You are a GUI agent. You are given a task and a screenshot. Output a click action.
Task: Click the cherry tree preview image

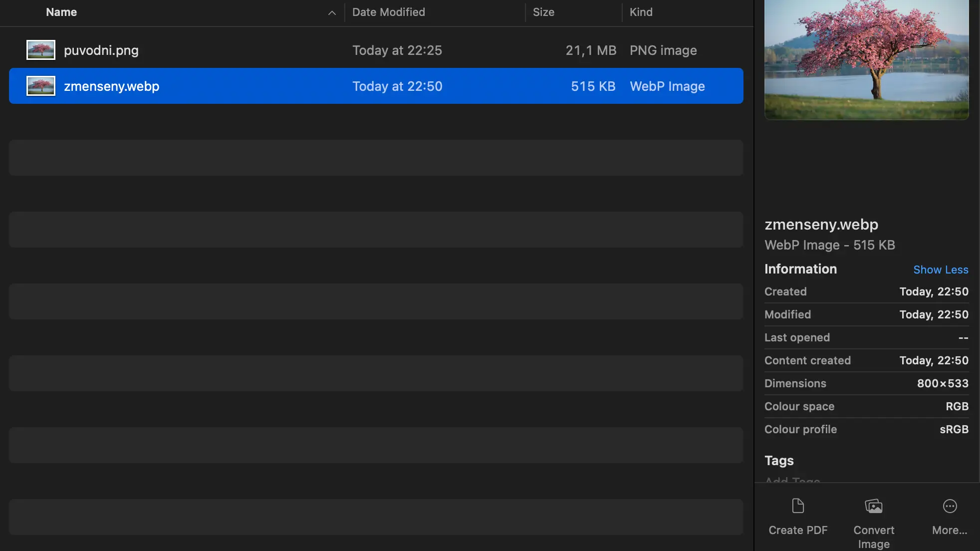[x=867, y=60]
